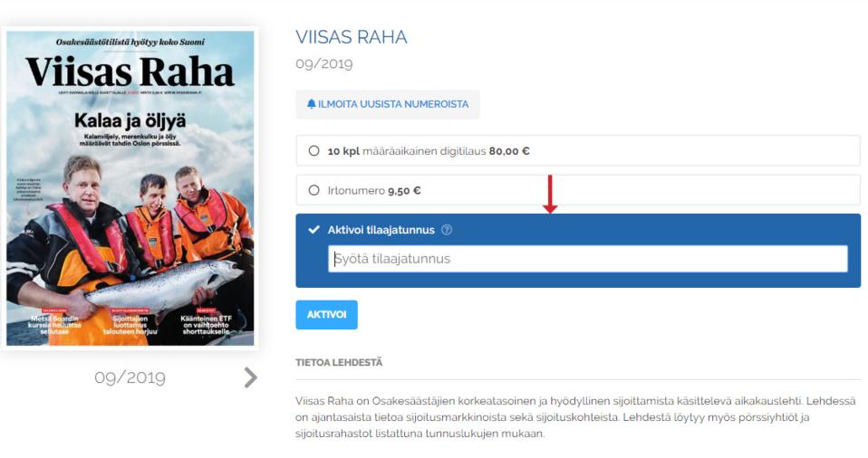Go to next issue with chevron arrow
The image size is (868, 458).
click(251, 377)
